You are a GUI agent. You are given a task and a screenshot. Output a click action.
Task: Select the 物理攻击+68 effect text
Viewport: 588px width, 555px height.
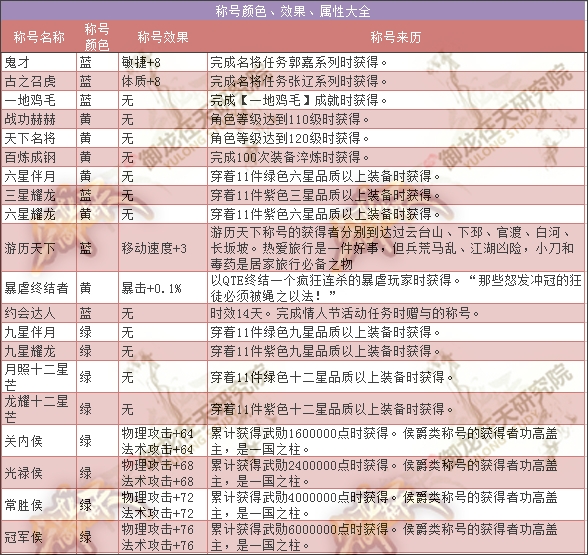tap(158, 465)
